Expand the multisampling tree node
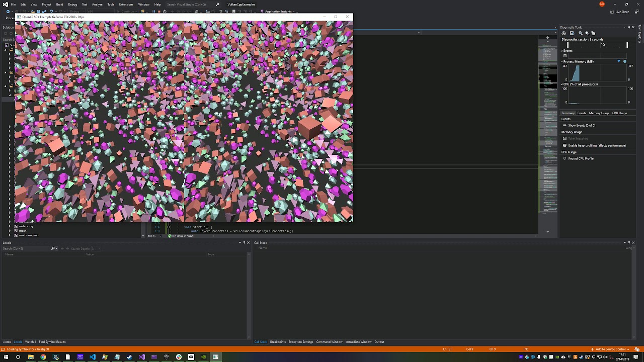 tap(10, 235)
